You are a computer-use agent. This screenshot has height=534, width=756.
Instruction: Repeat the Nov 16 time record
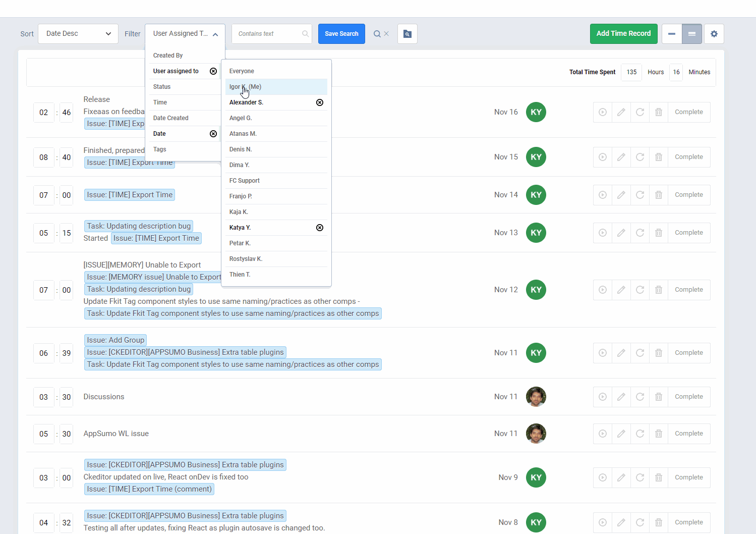point(640,112)
